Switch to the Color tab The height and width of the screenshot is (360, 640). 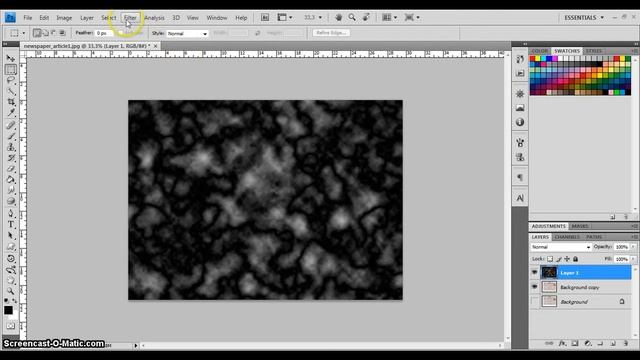(540, 51)
